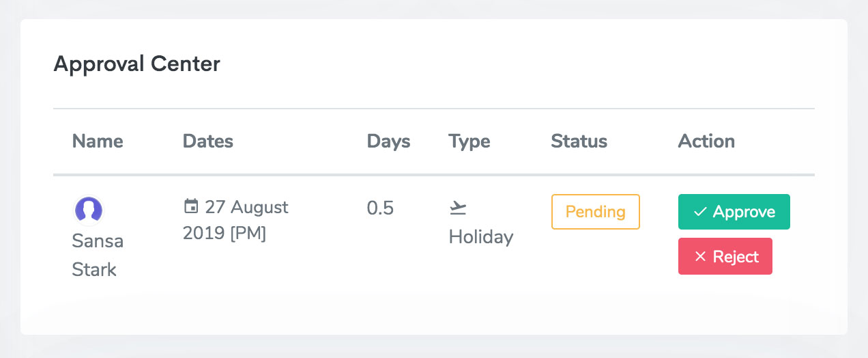Image resolution: width=868 pixels, height=358 pixels.
Task: Click the orange Pending status badge
Action: click(595, 212)
